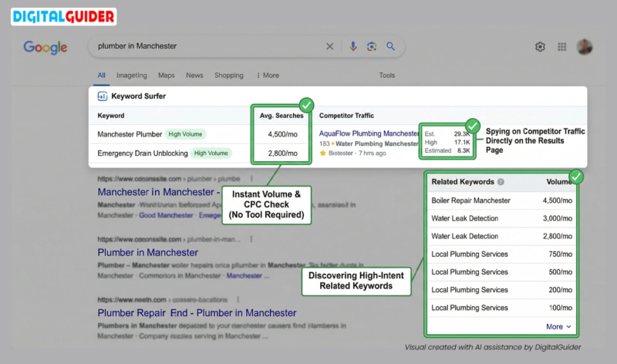The height and width of the screenshot is (364, 617).
Task: Open the Google account profile picture
Action: (585, 47)
